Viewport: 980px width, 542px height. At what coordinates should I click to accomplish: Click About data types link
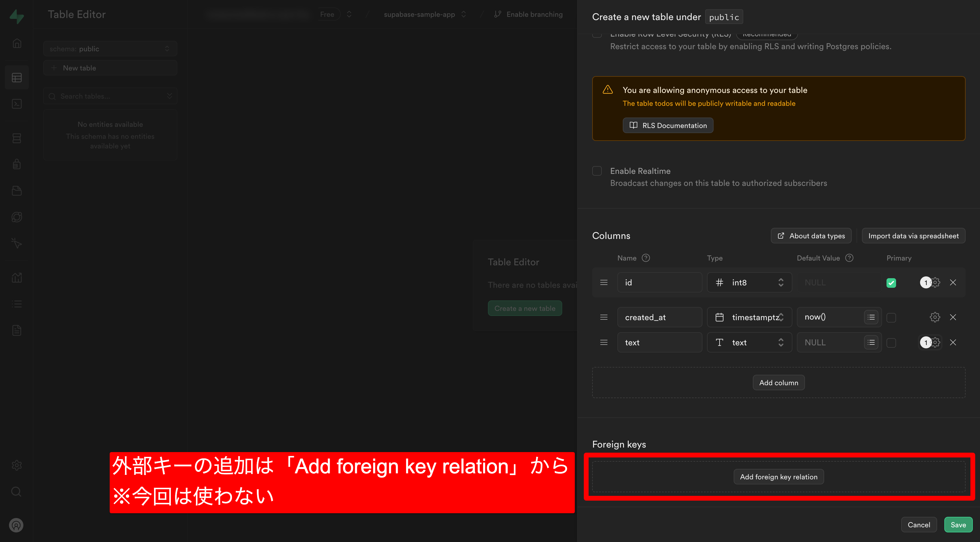pos(811,235)
